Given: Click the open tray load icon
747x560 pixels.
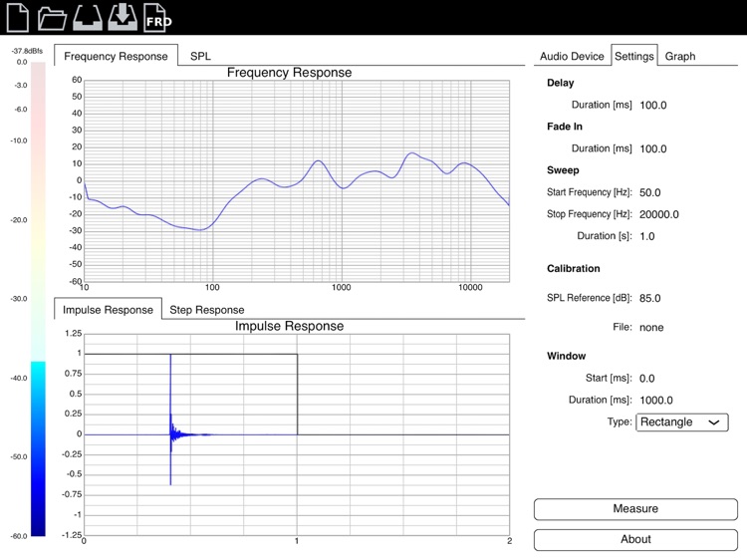Looking at the screenshot, I should [x=88, y=18].
